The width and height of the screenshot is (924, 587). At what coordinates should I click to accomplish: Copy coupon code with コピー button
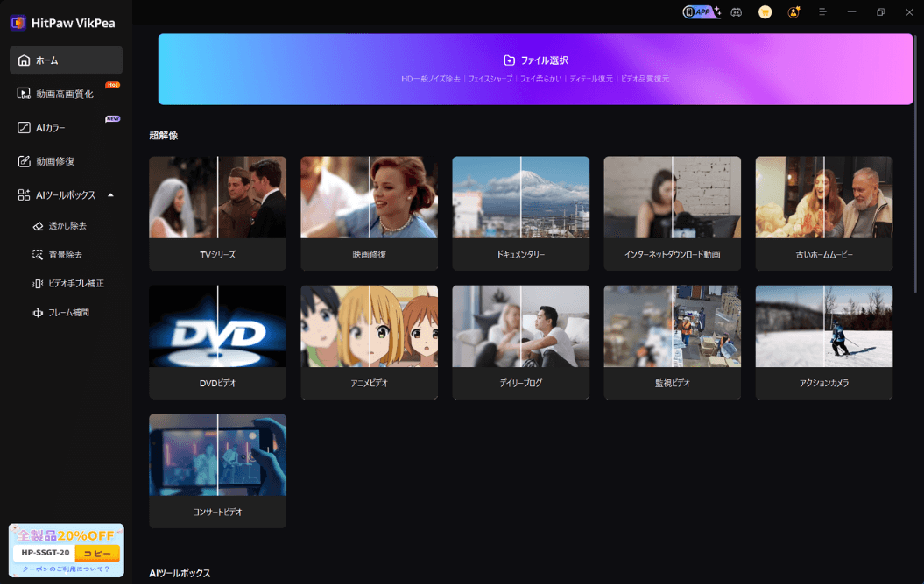click(x=97, y=553)
